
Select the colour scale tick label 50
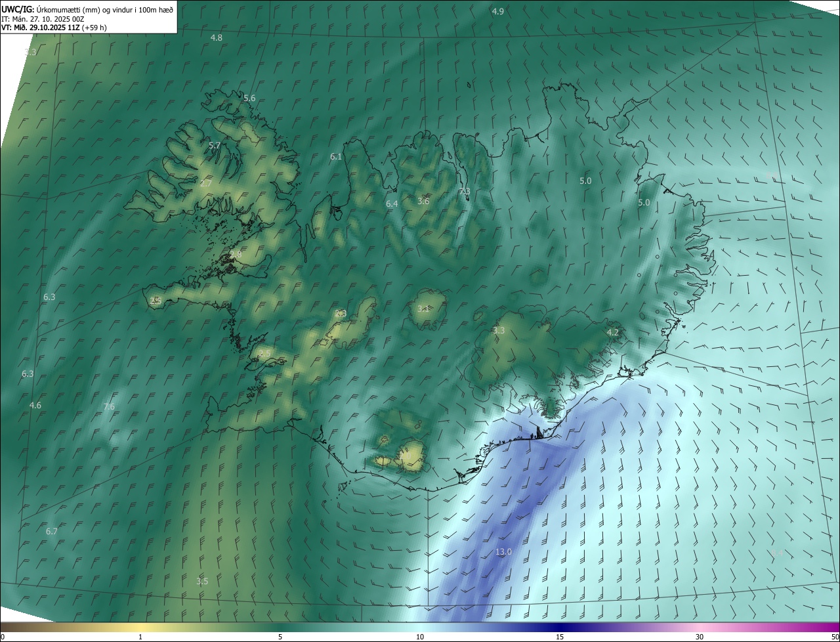(x=835, y=637)
